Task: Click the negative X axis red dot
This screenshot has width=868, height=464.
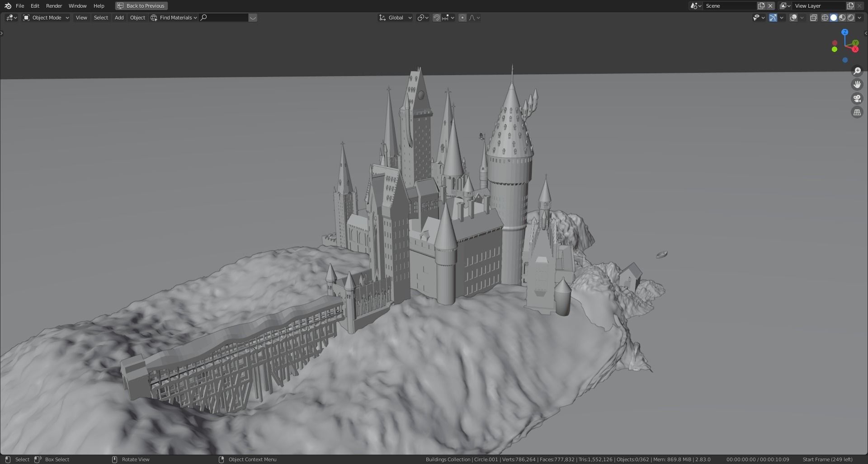Action: click(834, 43)
